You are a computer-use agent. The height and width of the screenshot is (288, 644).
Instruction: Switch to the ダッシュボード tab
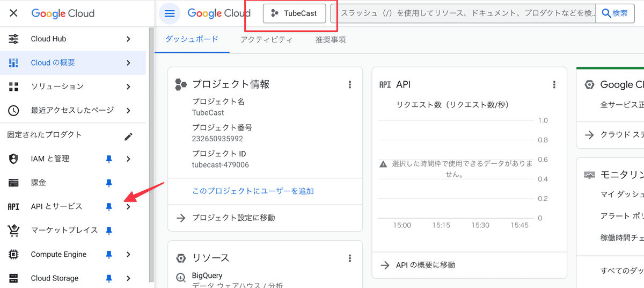[x=192, y=39]
